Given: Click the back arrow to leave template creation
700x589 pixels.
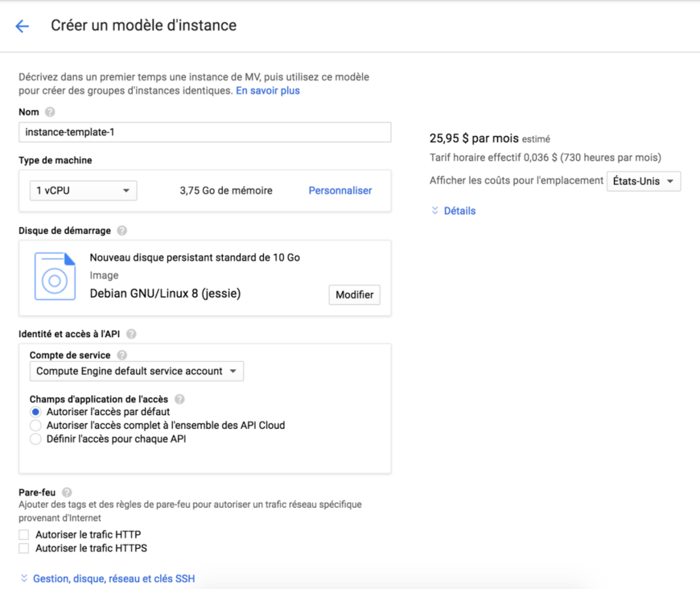Looking at the screenshot, I should click(22, 26).
